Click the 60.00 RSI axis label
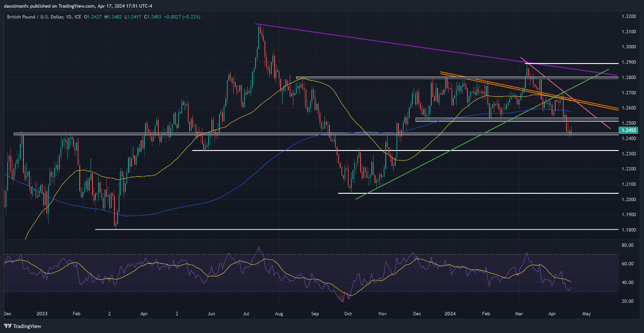Image resolution: width=644 pixels, height=333 pixels. [629, 264]
